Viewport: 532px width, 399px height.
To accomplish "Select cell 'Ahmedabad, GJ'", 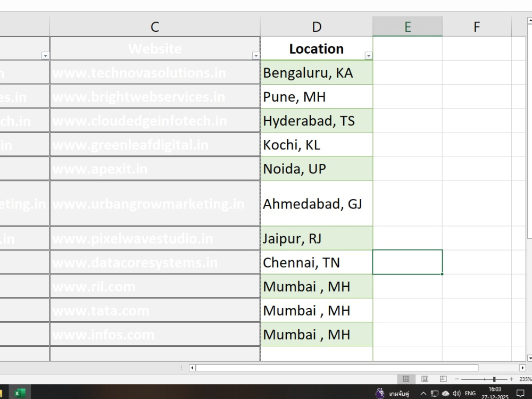I will [317, 204].
